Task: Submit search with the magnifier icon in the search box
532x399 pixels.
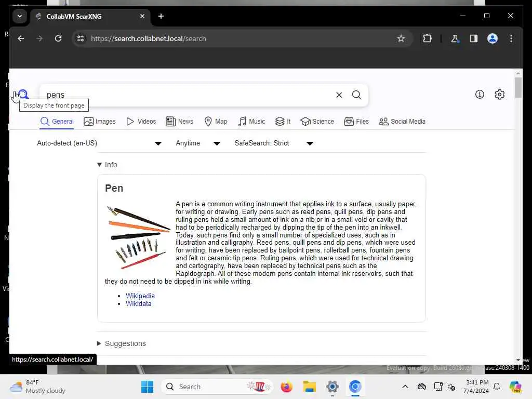Action: click(x=356, y=95)
